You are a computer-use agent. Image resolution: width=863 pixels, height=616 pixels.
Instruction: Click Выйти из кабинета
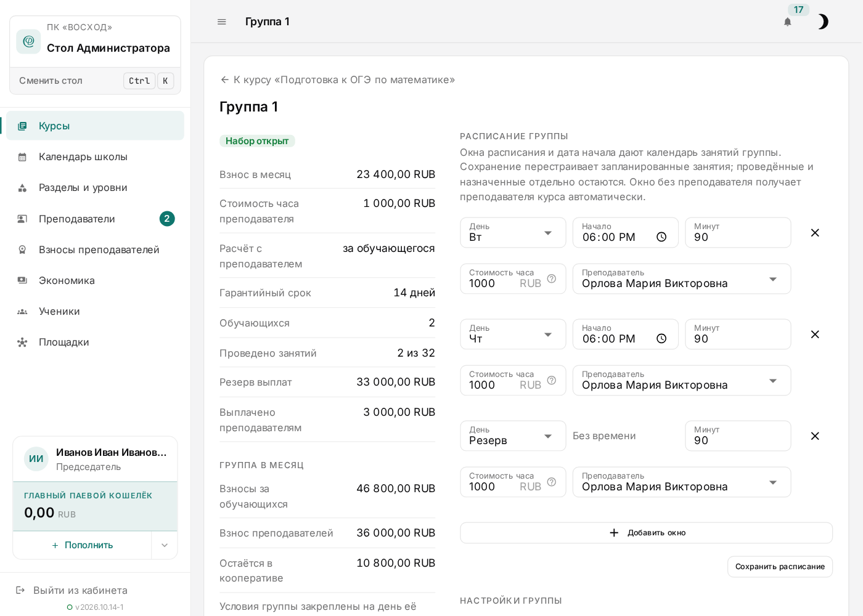click(80, 590)
